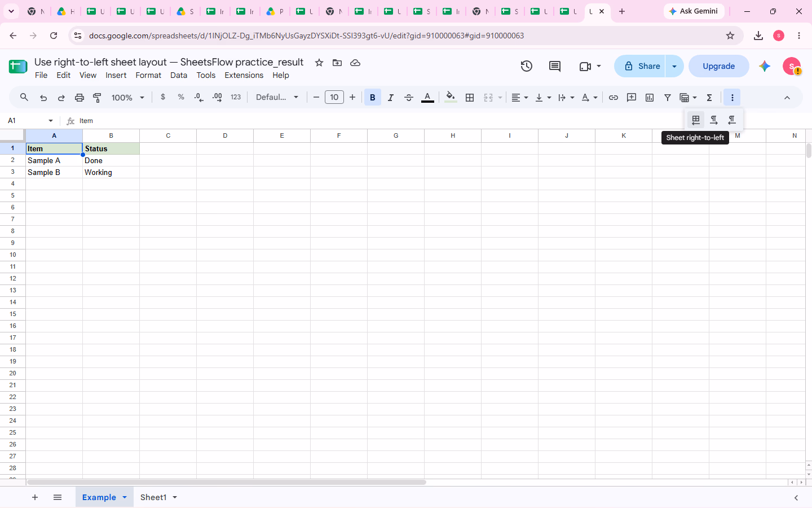Insert a chart
The image size is (812, 508).
[x=650, y=98]
